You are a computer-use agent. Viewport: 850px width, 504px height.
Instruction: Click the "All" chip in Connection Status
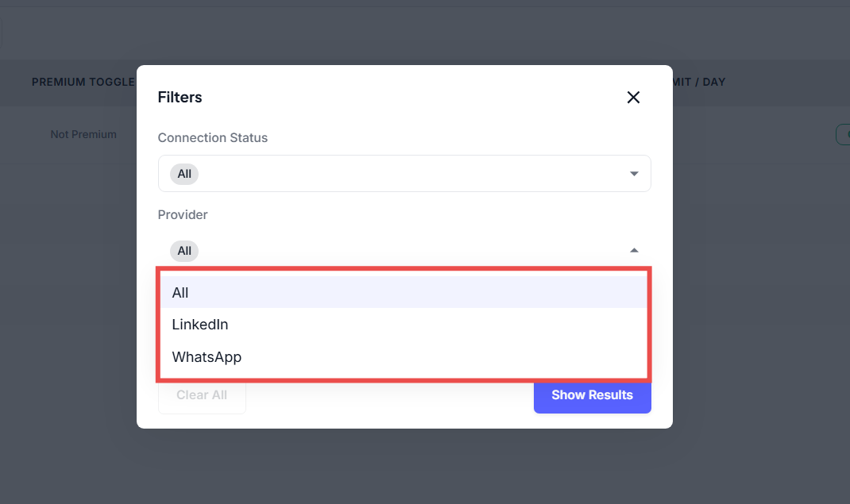coord(184,174)
